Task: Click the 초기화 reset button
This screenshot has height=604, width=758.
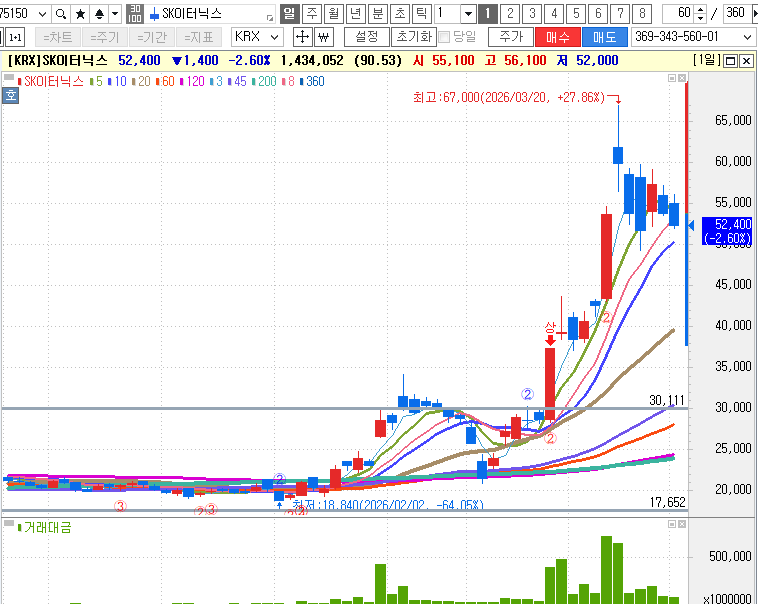Action: point(414,37)
